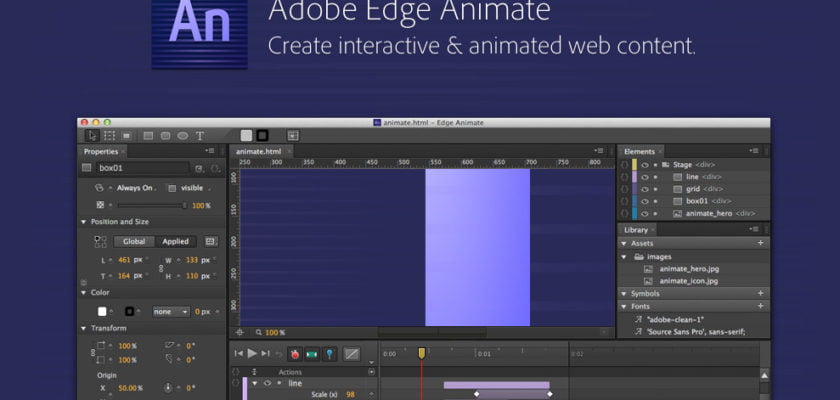Click the Auto-Keyframe stopwatch icon

coord(295,353)
